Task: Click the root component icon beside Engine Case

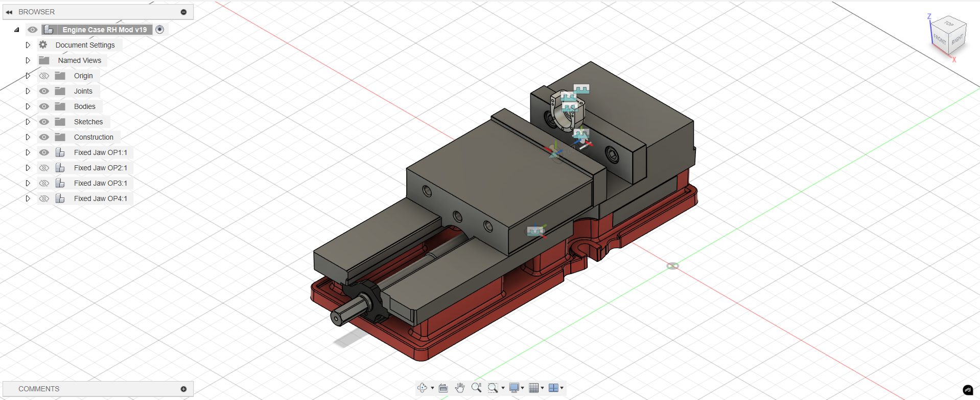Action: coord(49,30)
